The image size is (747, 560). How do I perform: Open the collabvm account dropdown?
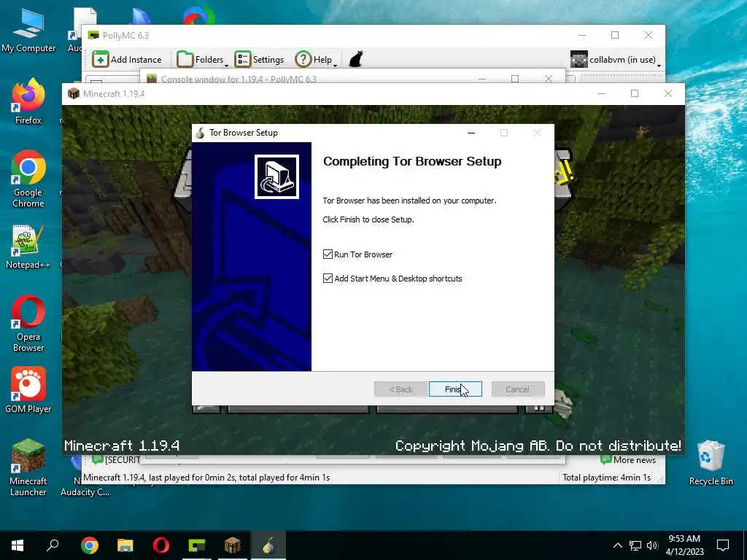click(x=616, y=60)
